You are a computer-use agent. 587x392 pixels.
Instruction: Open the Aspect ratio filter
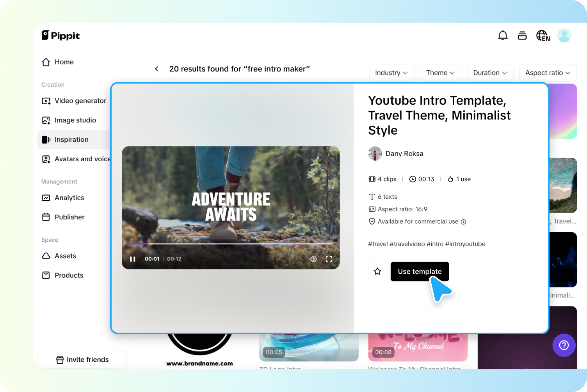tap(548, 73)
